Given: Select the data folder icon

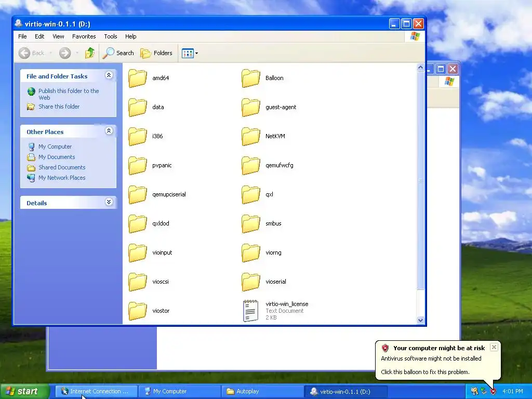Looking at the screenshot, I should coord(137,107).
